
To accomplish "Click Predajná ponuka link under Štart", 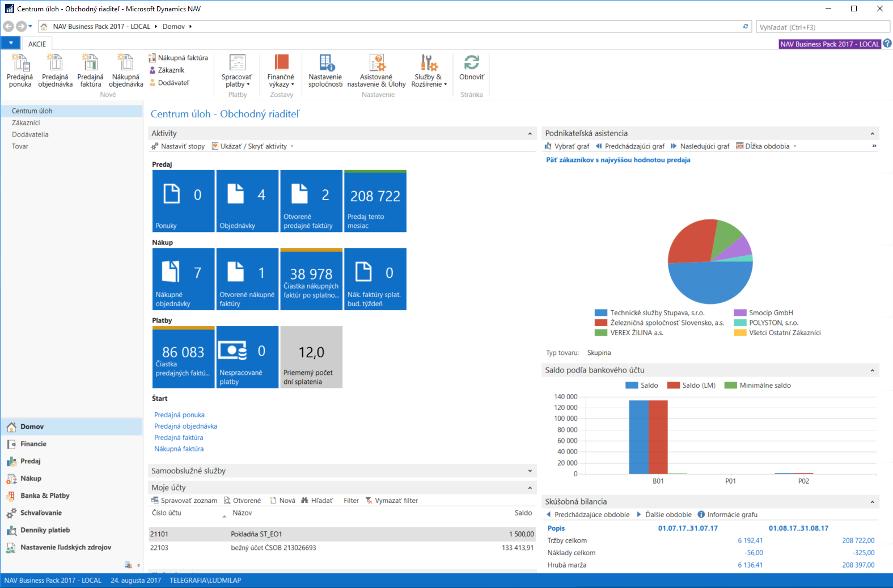I will [179, 415].
